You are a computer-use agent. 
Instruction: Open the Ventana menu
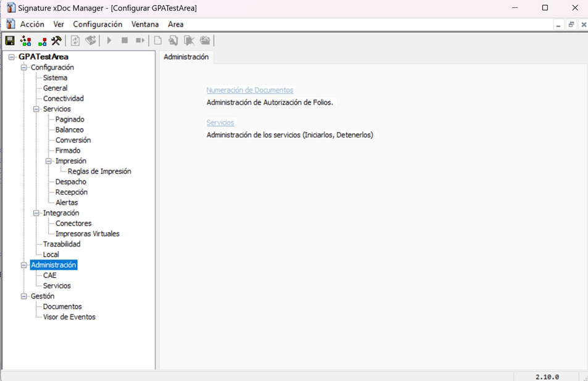[145, 24]
